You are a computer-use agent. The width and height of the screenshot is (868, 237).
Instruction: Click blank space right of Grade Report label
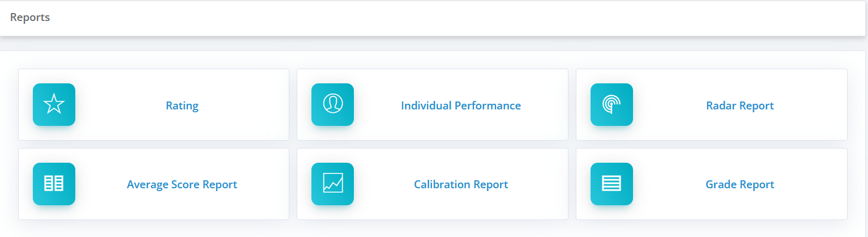pos(810,184)
